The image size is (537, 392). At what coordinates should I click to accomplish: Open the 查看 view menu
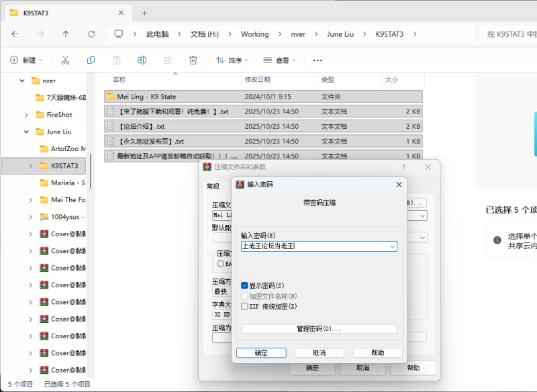pos(279,60)
